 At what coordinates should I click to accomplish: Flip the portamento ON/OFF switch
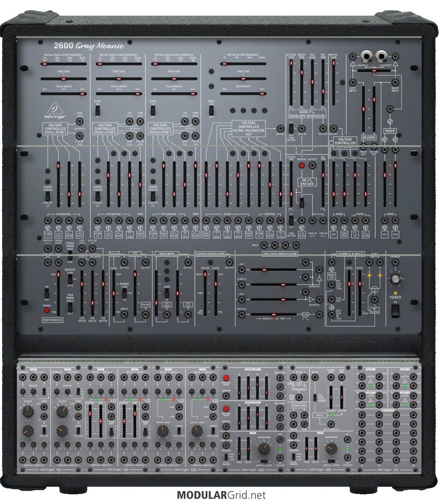coord(47,293)
